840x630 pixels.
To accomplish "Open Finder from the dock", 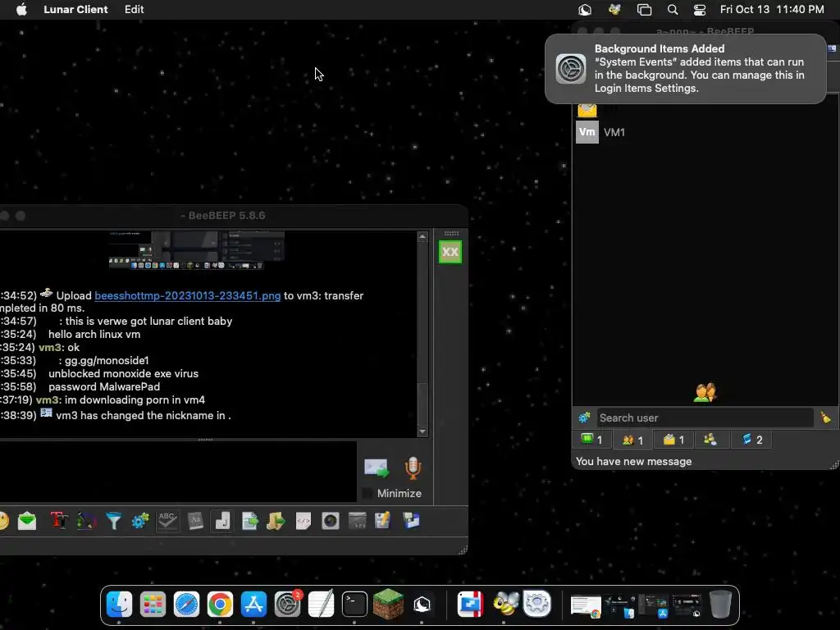I will pyautogui.click(x=119, y=605).
